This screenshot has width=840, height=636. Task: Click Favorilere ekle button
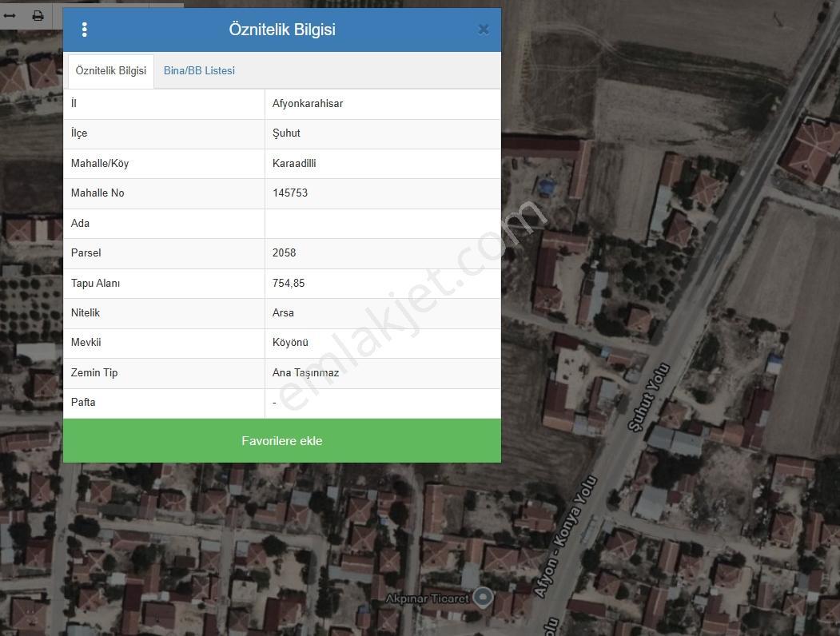point(282,440)
